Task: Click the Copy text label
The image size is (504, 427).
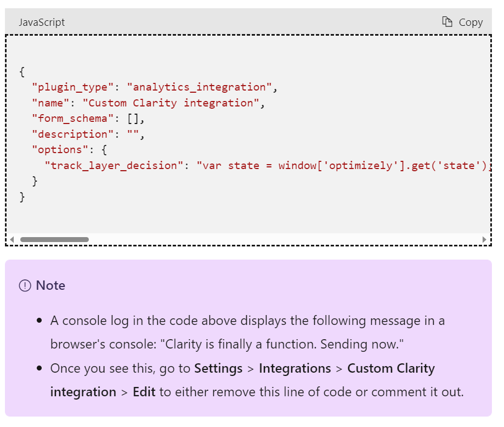Action: [471, 23]
